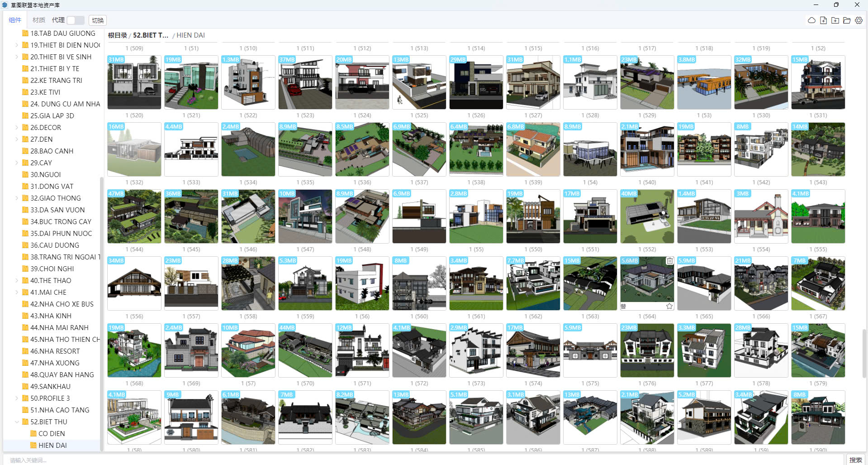
Task: Toggle the 代理 proxy switch
Action: (76, 20)
